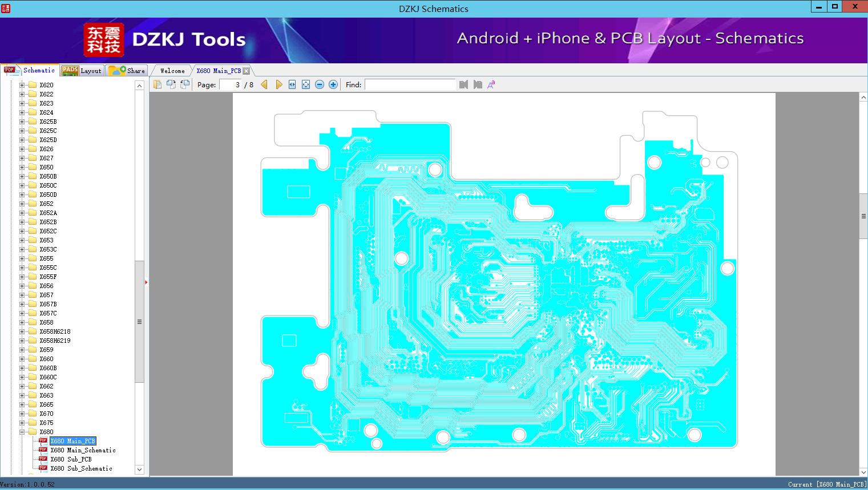Go to the previous page arrow
This screenshot has width=868, height=490.
tap(264, 84)
